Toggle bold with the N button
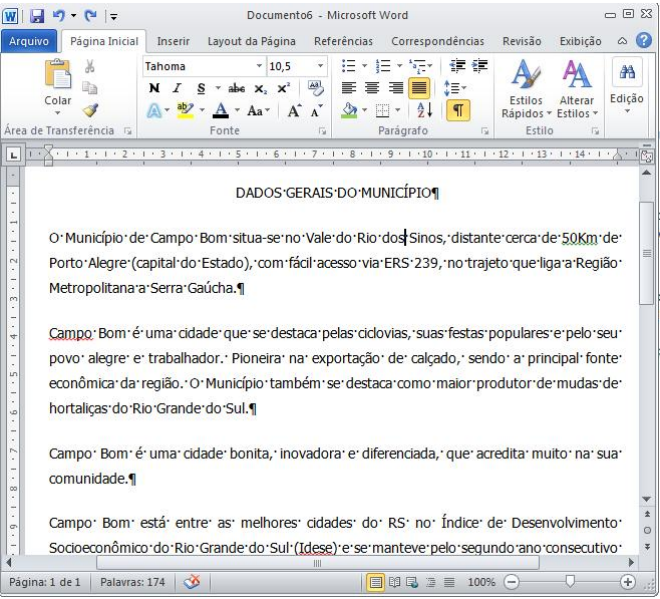Viewport: 660px width, 599px height. coord(154,88)
